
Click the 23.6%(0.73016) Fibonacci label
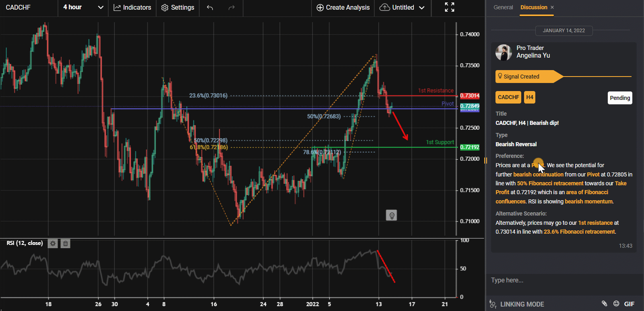click(208, 95)
